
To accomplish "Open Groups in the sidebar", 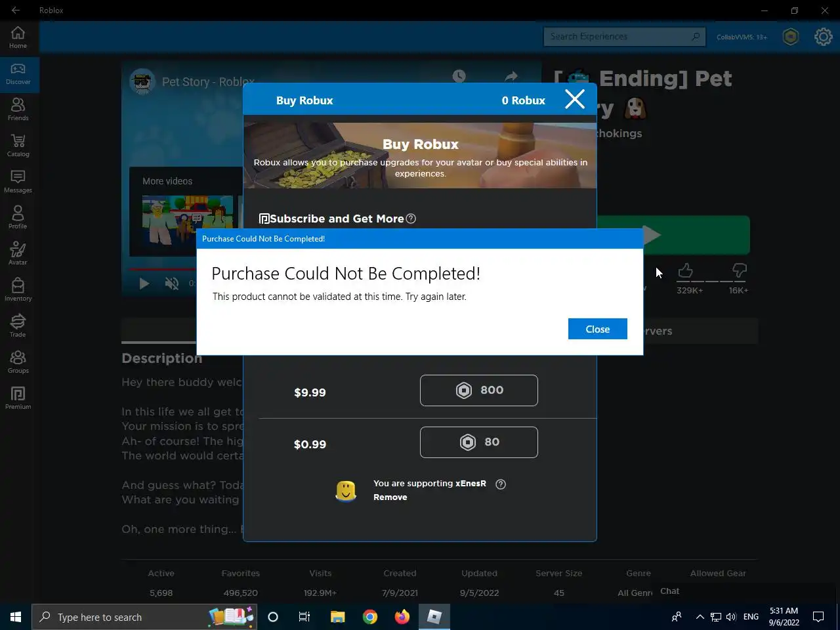I will (x=18, y=362).
